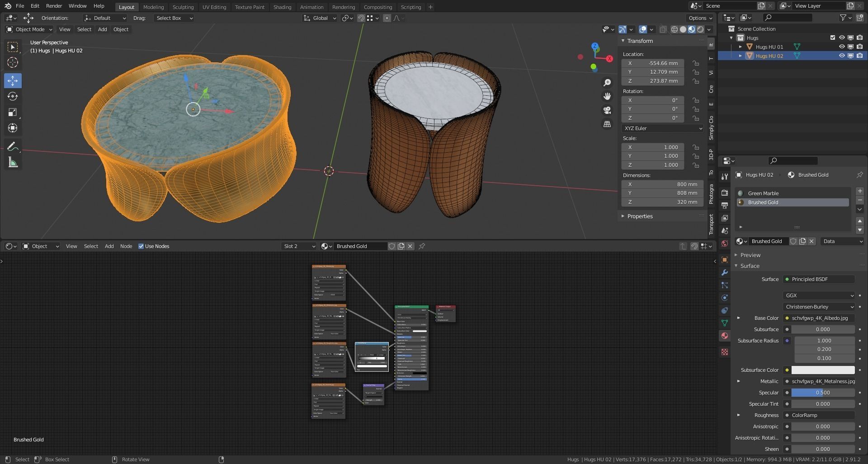Open the Christensen-Burley subsurface dropdown
The image size is (868, 464).
coord(819,307)
